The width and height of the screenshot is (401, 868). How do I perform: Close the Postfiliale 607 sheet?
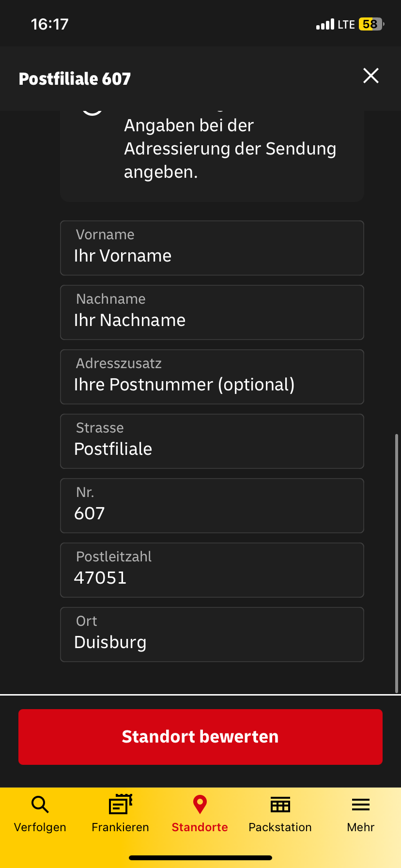point(371,76)
